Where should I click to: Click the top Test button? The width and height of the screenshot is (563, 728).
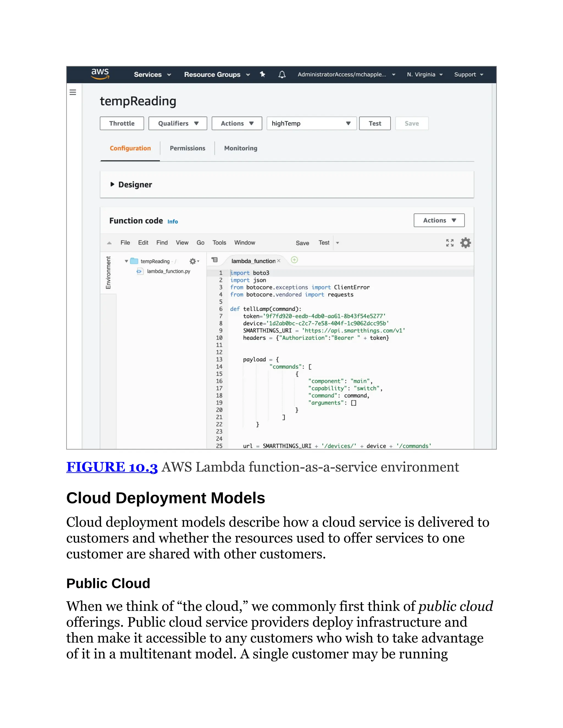375,123
